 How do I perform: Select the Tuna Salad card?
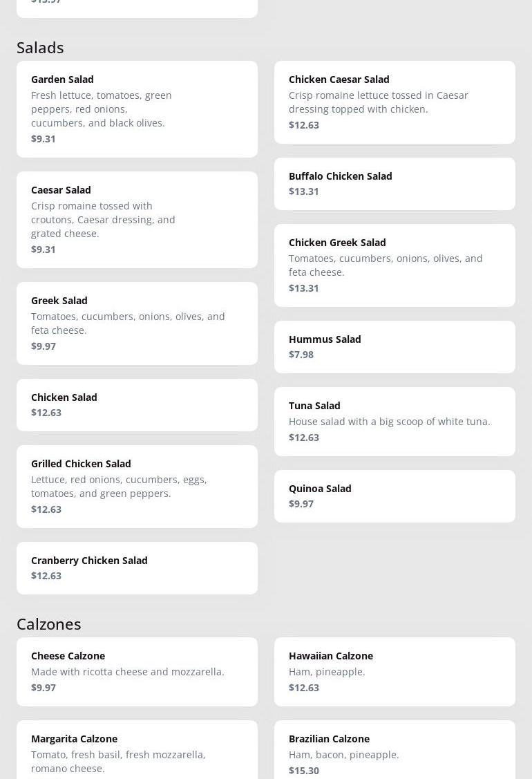pos(395,421)
